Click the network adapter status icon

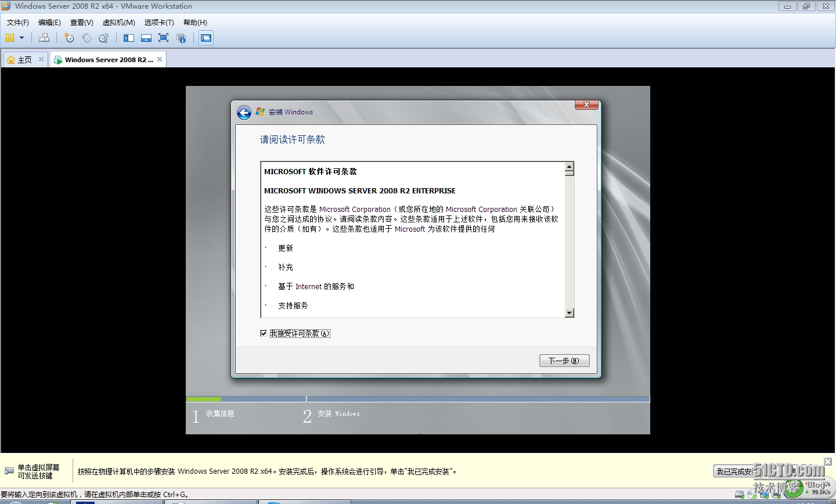tap(764, 495)
